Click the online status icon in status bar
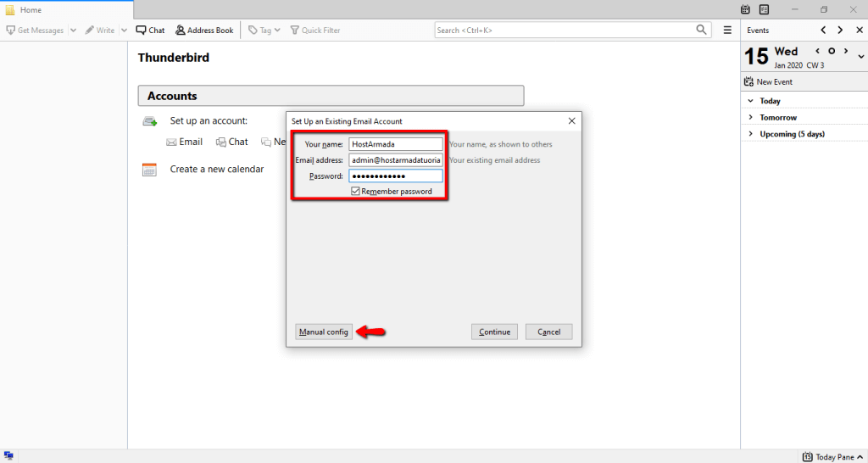 (8, 456)
